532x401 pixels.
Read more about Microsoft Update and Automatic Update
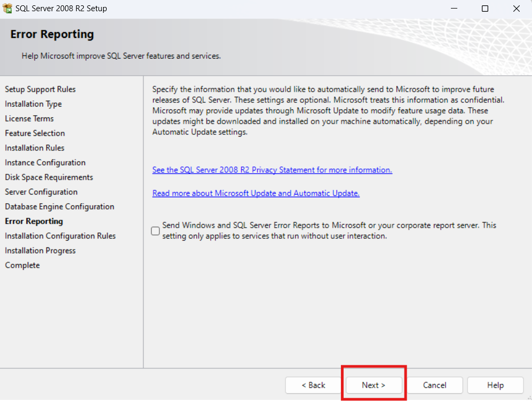256,193
